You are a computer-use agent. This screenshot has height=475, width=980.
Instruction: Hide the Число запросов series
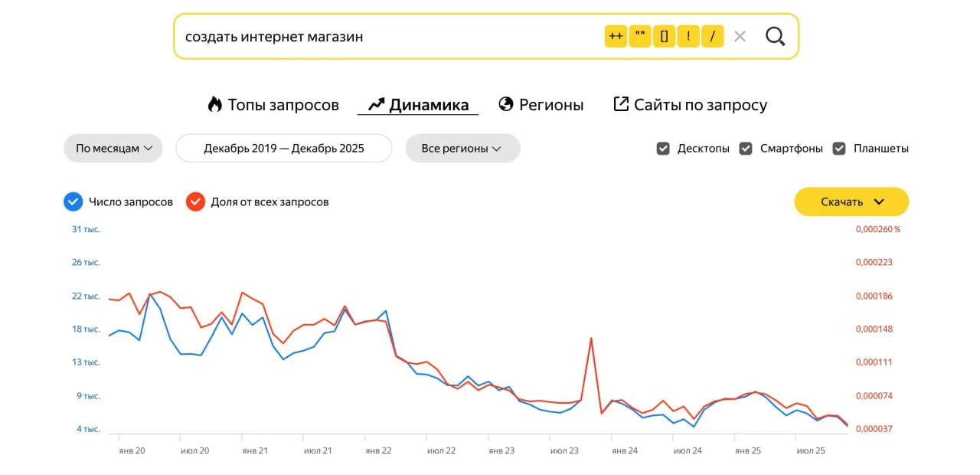pos(73,201)
